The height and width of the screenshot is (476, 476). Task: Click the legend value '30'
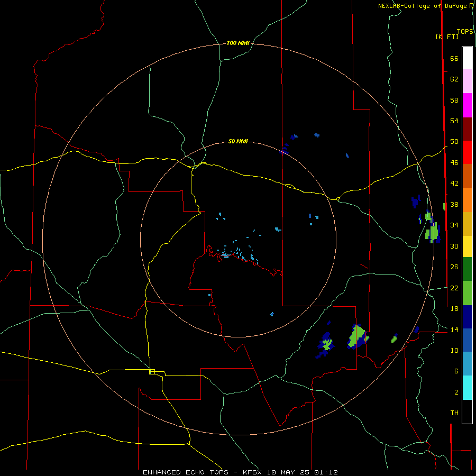pyautogui.click(x=454, y=246)
